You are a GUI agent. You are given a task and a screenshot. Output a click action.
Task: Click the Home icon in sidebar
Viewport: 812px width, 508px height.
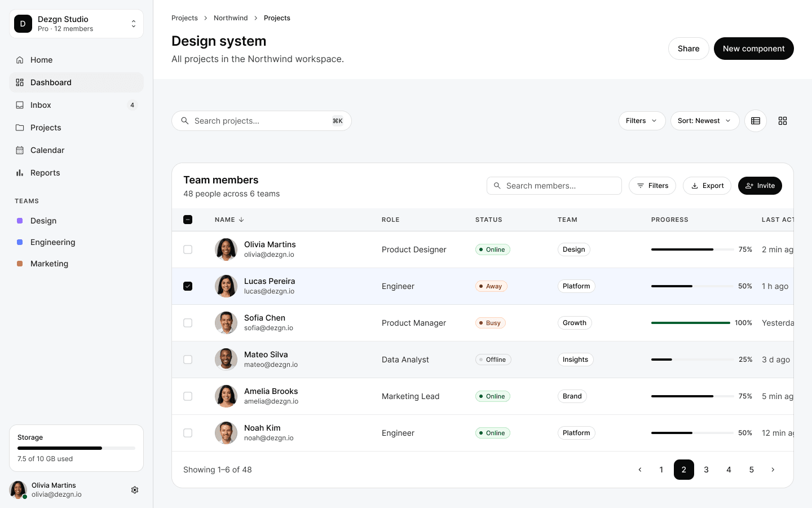point(20,60)
